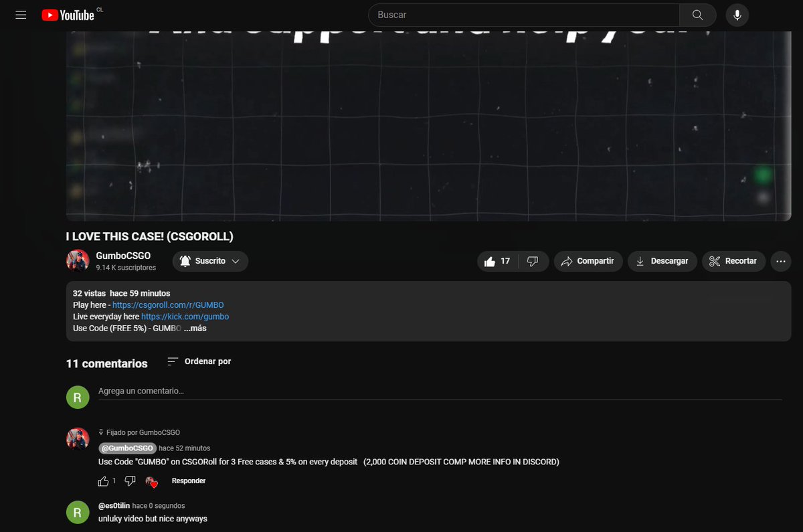Click 9.14 K suscriptores text
The height and width of the screenshot is (532, 803).
pos(126,268)
